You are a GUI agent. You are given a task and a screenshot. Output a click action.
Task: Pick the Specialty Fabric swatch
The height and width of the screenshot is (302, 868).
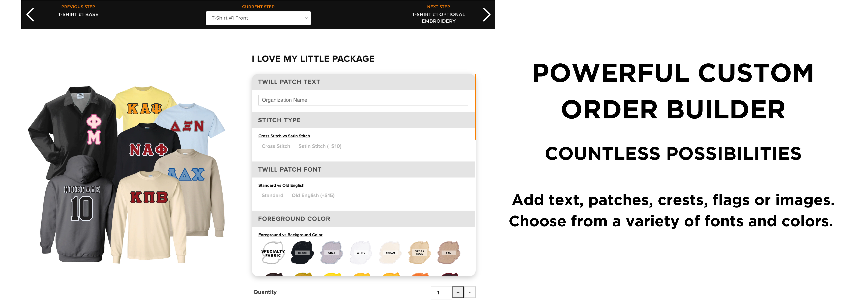(x=273, y=253)
